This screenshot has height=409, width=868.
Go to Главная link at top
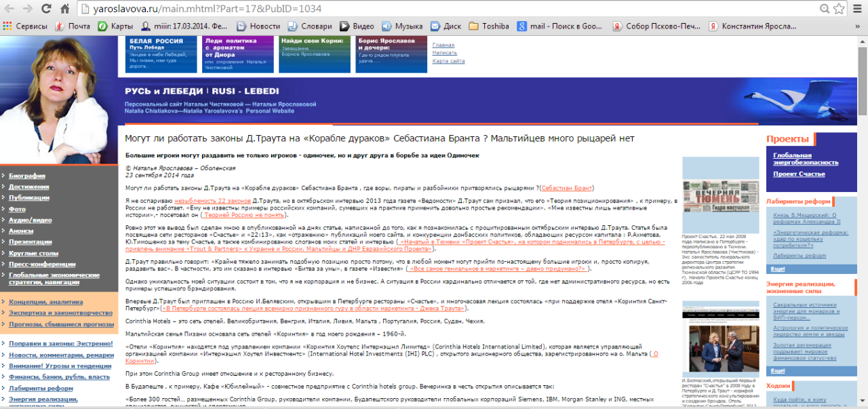[443, 45]
